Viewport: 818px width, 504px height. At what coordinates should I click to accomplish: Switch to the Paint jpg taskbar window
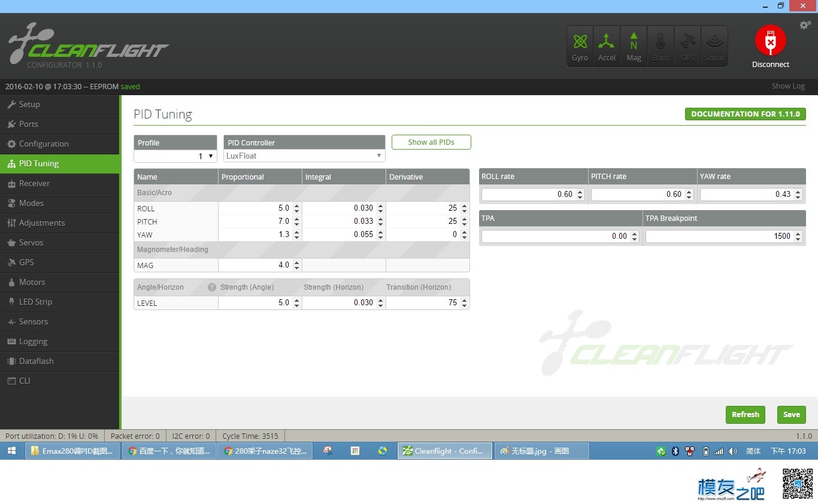[x=542, y=451]
